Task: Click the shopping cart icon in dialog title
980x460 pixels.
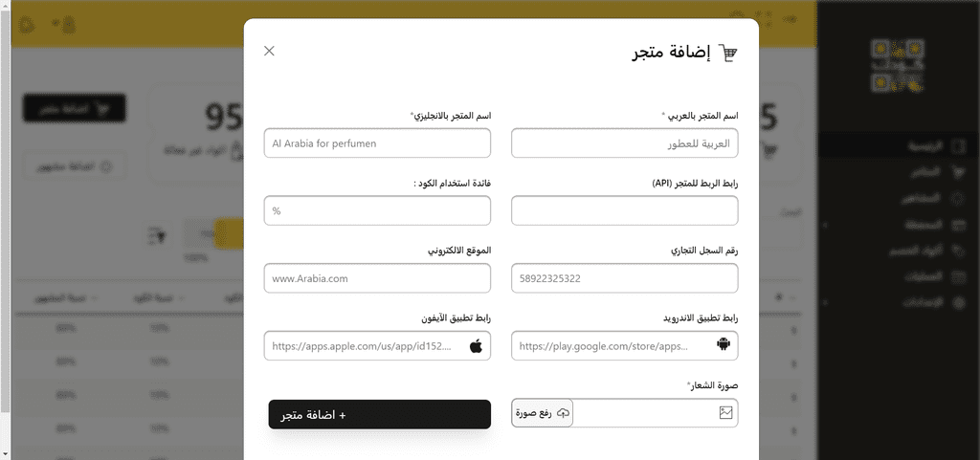Action: tap(727, 53)
